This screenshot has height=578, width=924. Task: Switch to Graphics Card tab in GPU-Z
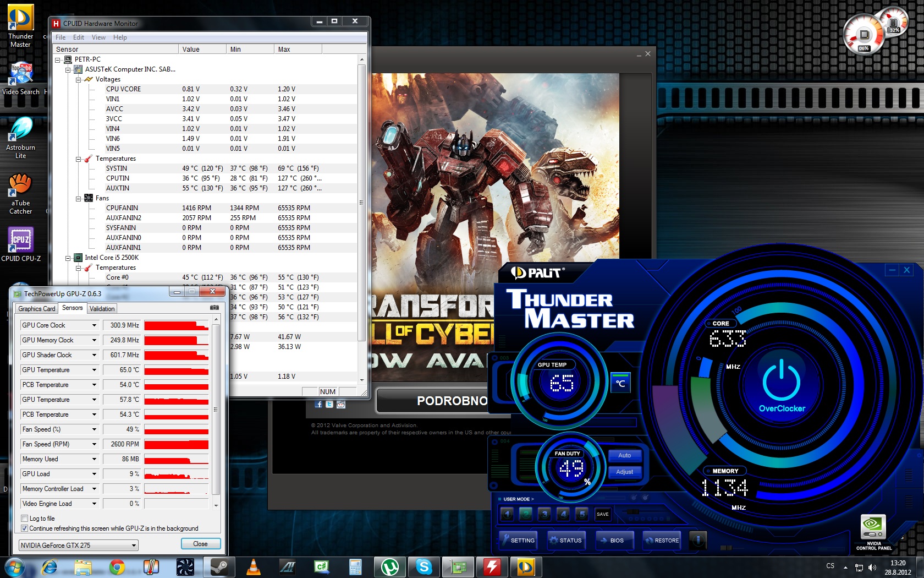[37, 309]
